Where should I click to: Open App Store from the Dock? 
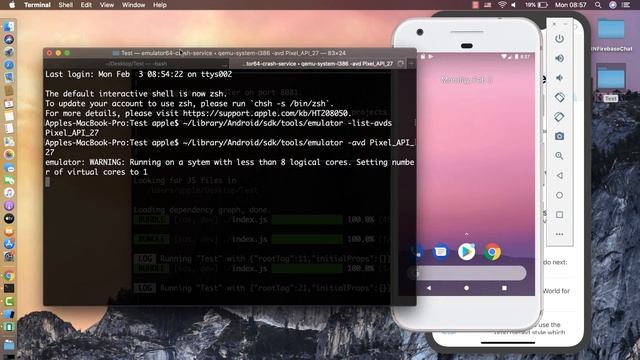[x=9, y=244]
